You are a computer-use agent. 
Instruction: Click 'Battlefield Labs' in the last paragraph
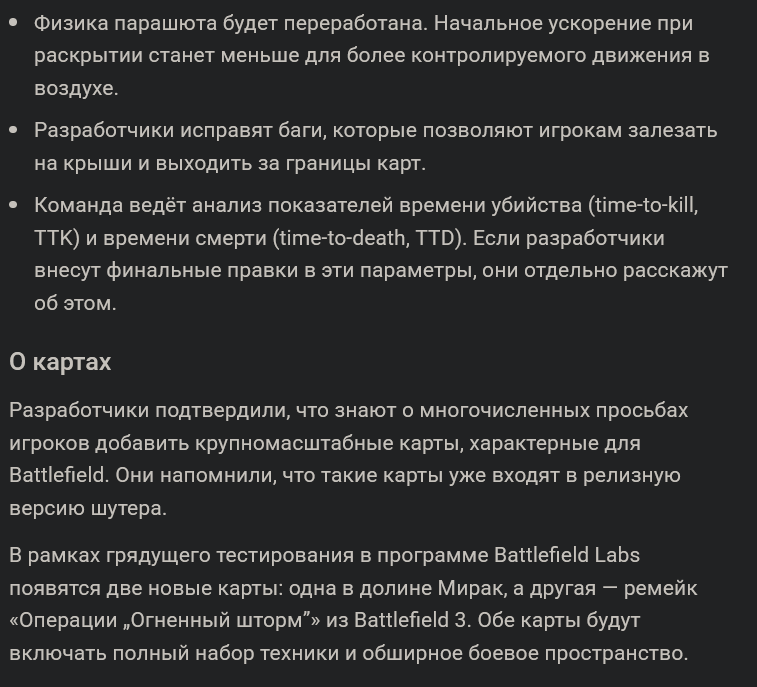point(567,555)
